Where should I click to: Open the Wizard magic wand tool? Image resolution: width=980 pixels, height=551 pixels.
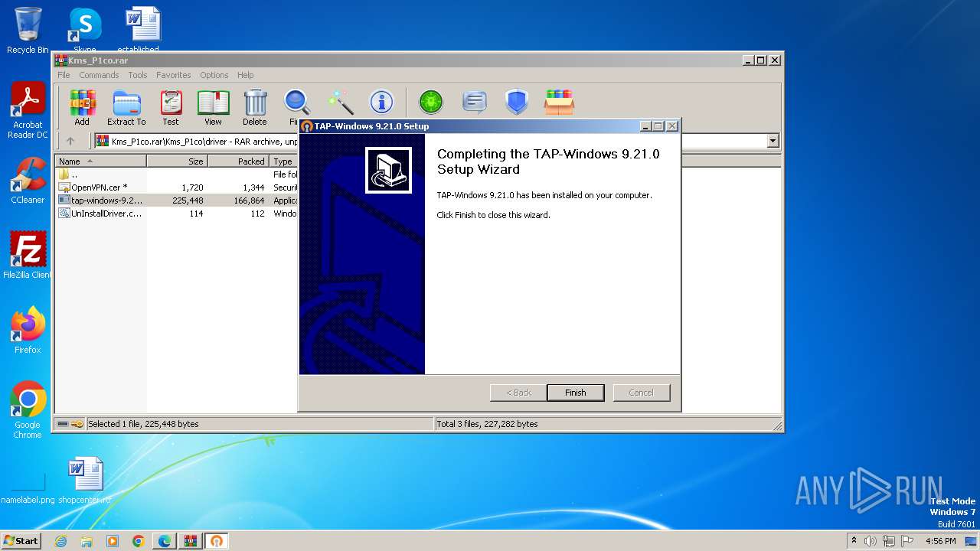pos(340,102)
